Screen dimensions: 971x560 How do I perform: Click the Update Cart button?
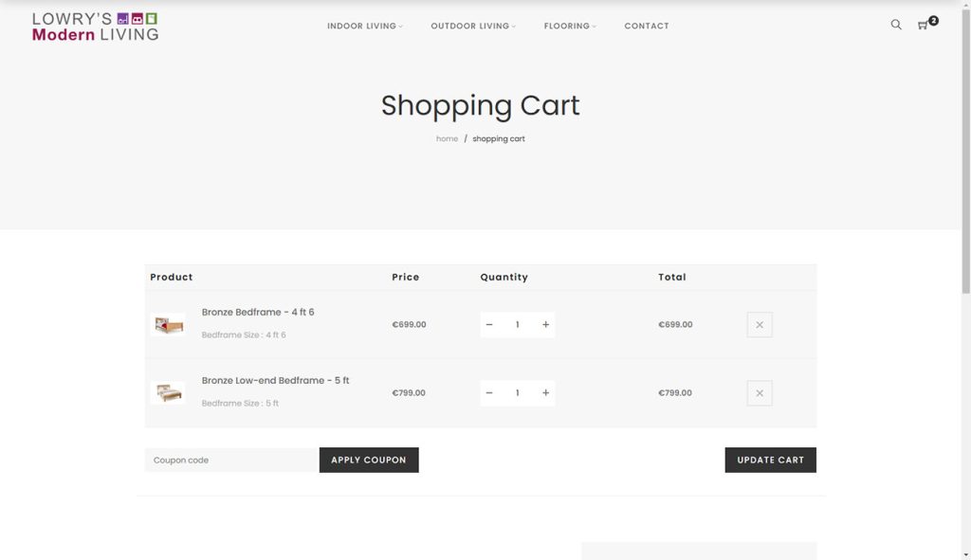coord(770,460)
